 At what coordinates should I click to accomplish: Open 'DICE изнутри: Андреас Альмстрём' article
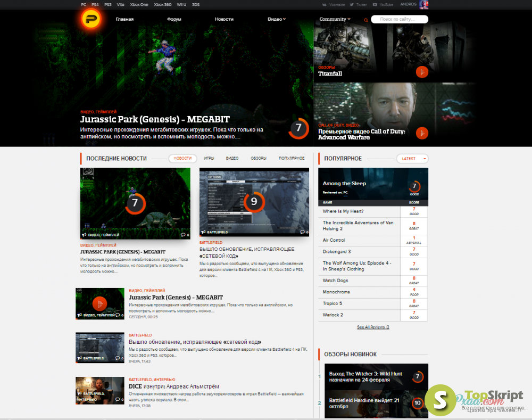coord(174,386)
